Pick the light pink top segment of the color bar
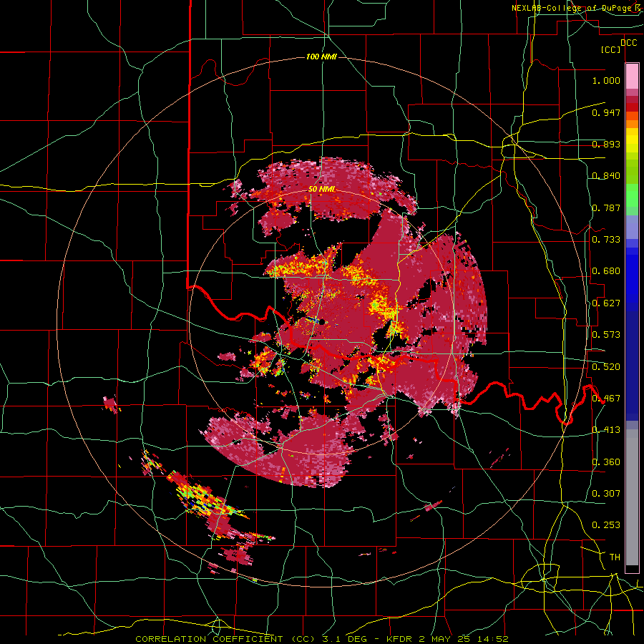The image size is (644, 644). (632, 76)
